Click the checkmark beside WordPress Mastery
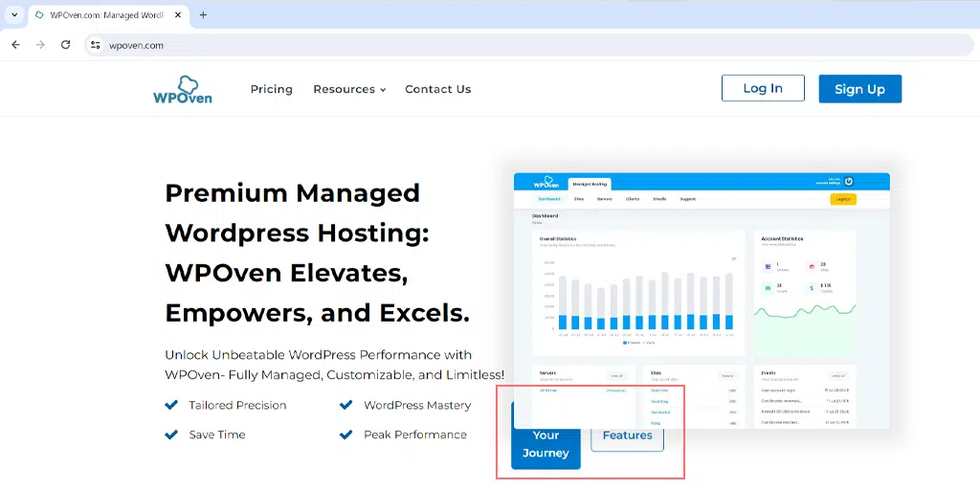The height and width of the screenshot is (490, 980). coord(346,405)
